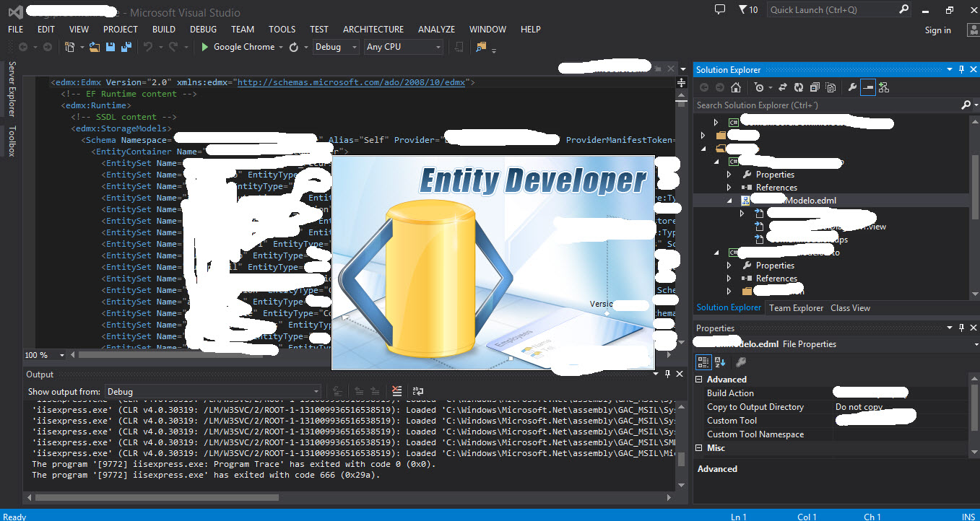This screenshot has height=521, width=980.
Task: Open the ARCHITECTURE menu
Action: pyautogui.click(x=373, y=30)
